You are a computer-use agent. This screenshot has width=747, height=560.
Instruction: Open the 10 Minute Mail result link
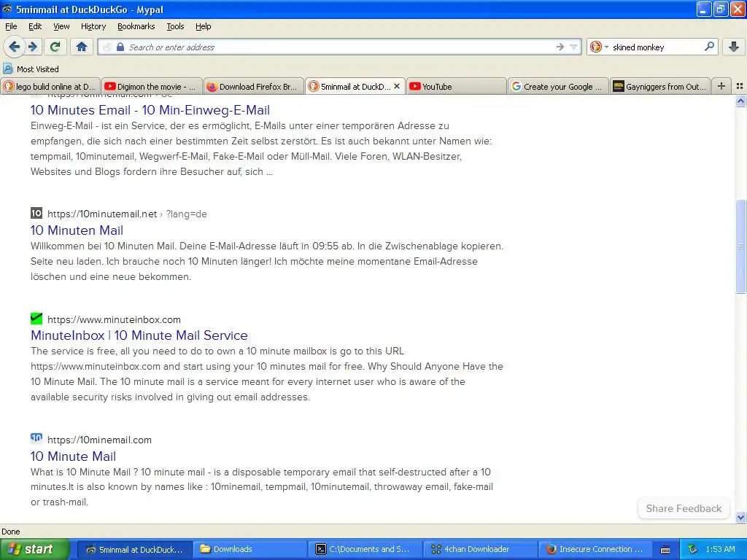tap(73, 456)
